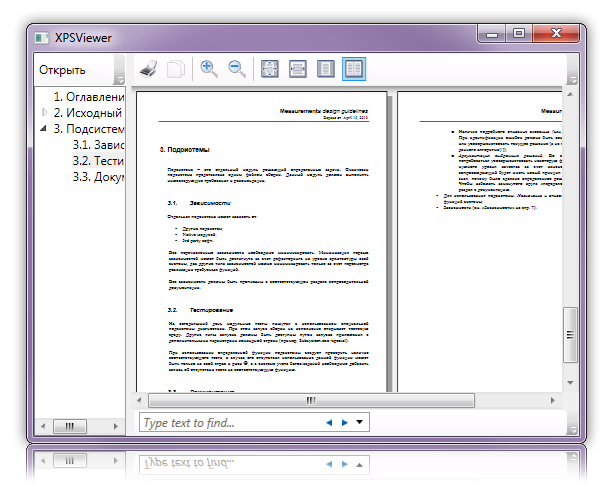Go to section '3.1. Зависимости' in the outline
The width and height of the screenshot is (610, 493).
pos(98,145)
